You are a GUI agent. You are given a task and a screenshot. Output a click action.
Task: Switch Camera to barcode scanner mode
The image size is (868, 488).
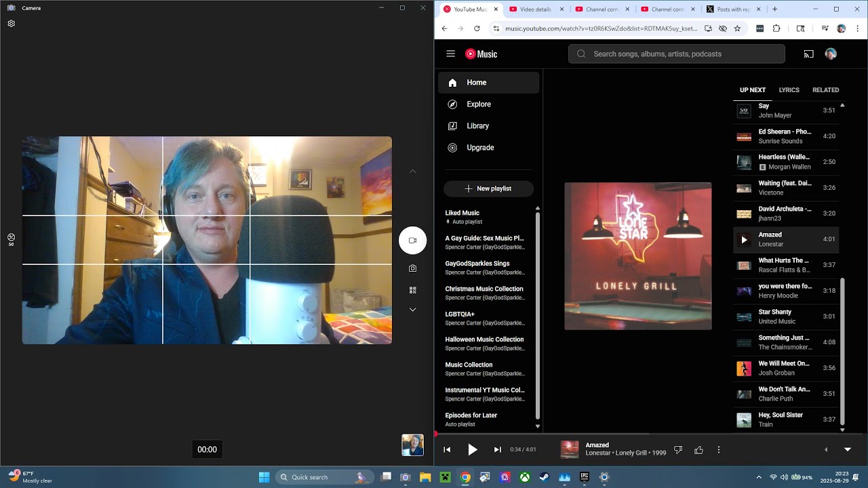tap(412, 290)
